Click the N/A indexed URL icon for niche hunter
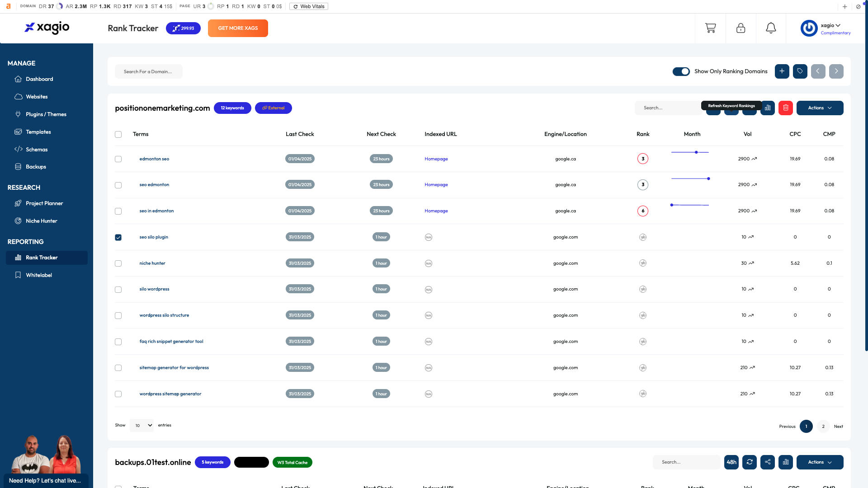 (x=428, y=263)
